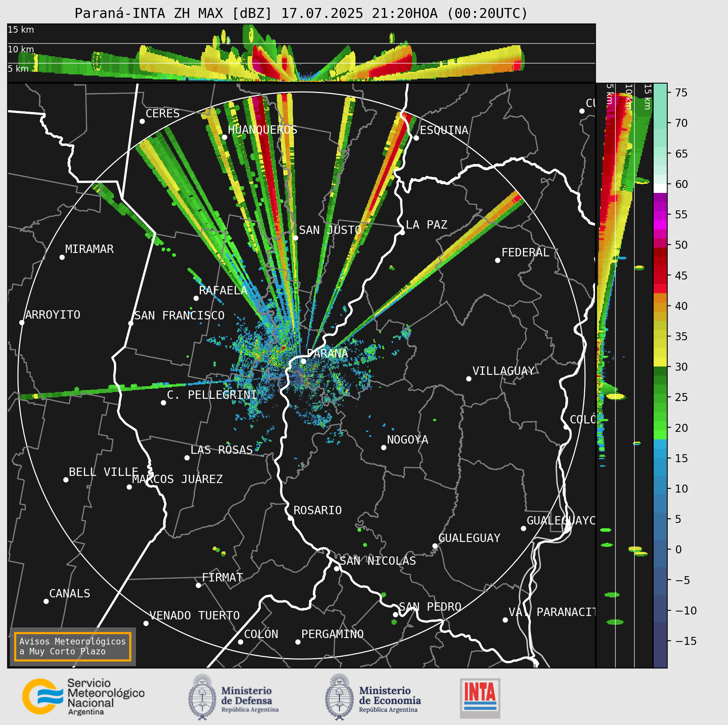Click the COLÓN label near the bottom of the map
Image resolution: width=728 pixels, height=725 pixels.
coord(261,634)
